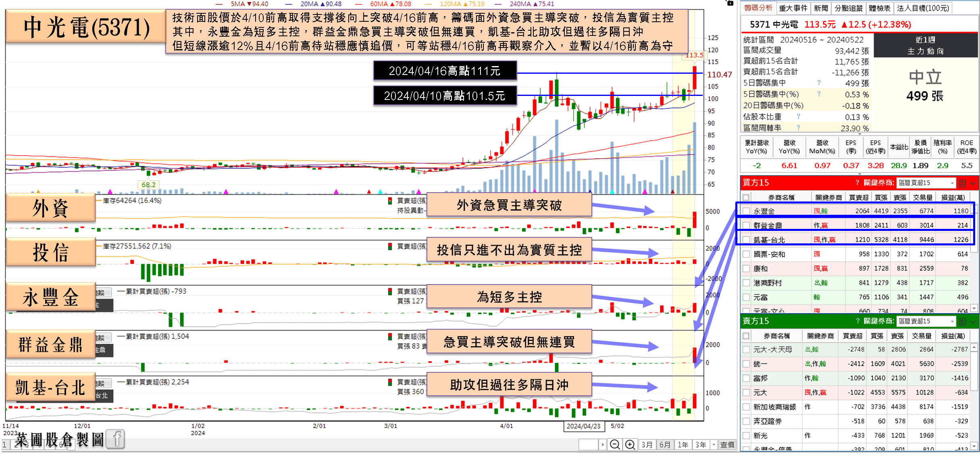The width and height of the screenshot is (980, 461).
Task: Click the 60MA 78.08 moving average label
Action: coord(391,4)
